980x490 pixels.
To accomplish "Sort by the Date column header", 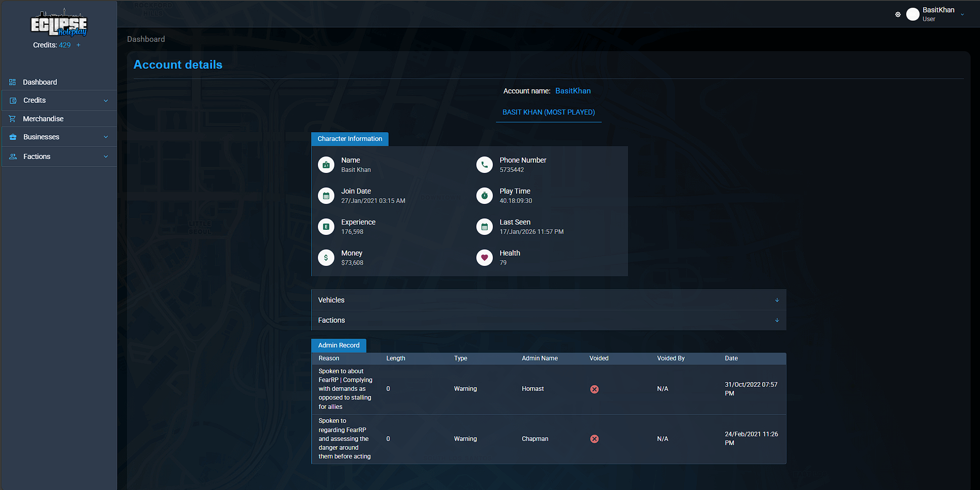I will point(731,358).
